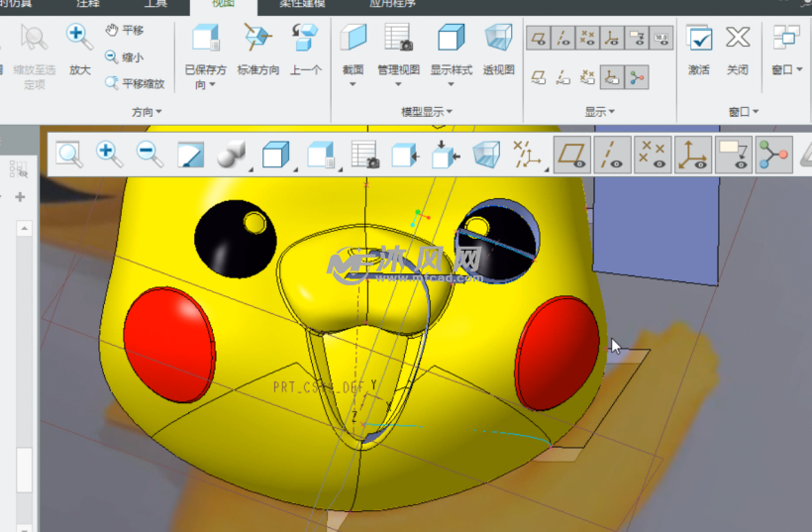Toggle point tag display in ribbon

[587, 77]
